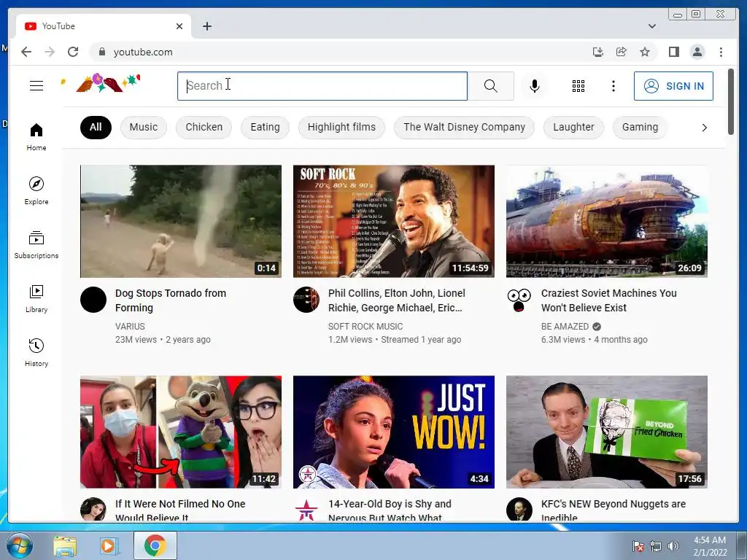The width and height of the screenshot is (747, 560).
Task: Select the Chicken filter chip
Action: point(204,127)
